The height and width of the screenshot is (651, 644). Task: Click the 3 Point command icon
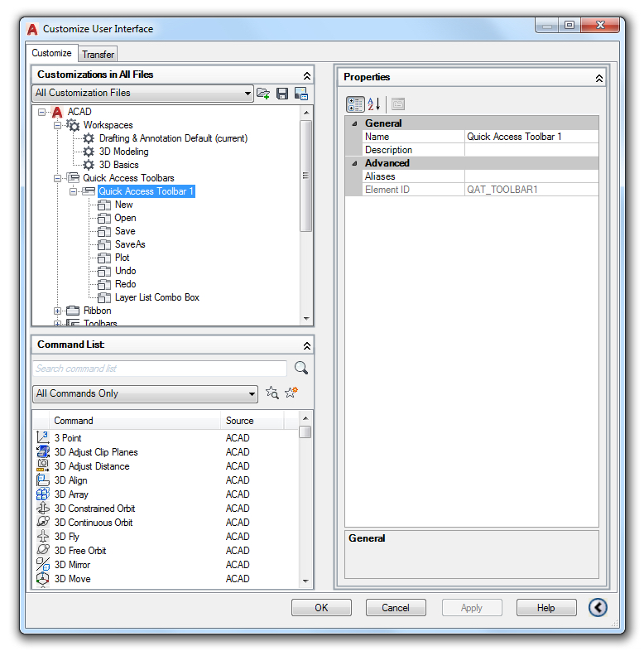tap(43, 437)
